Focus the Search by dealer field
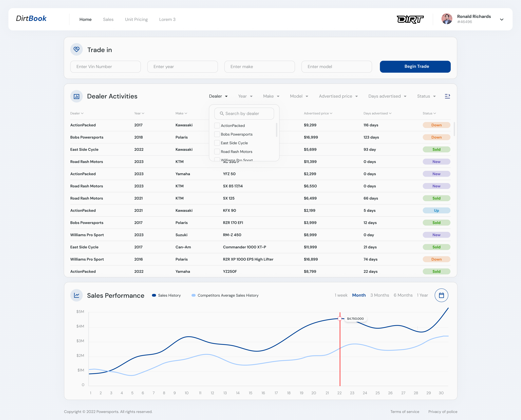This screenshot has height=420, width=521. pos(244,113)
